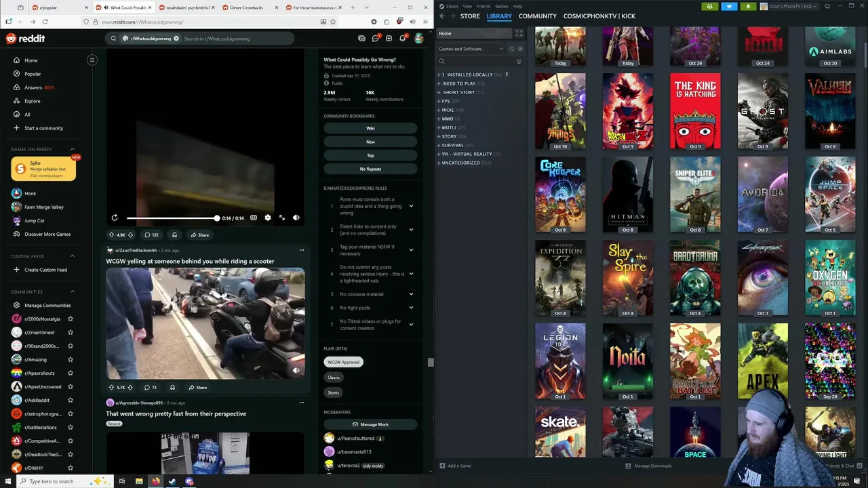
Task: Mute the top Reddit video with the speaker icon
Action: tap(296, 218)
